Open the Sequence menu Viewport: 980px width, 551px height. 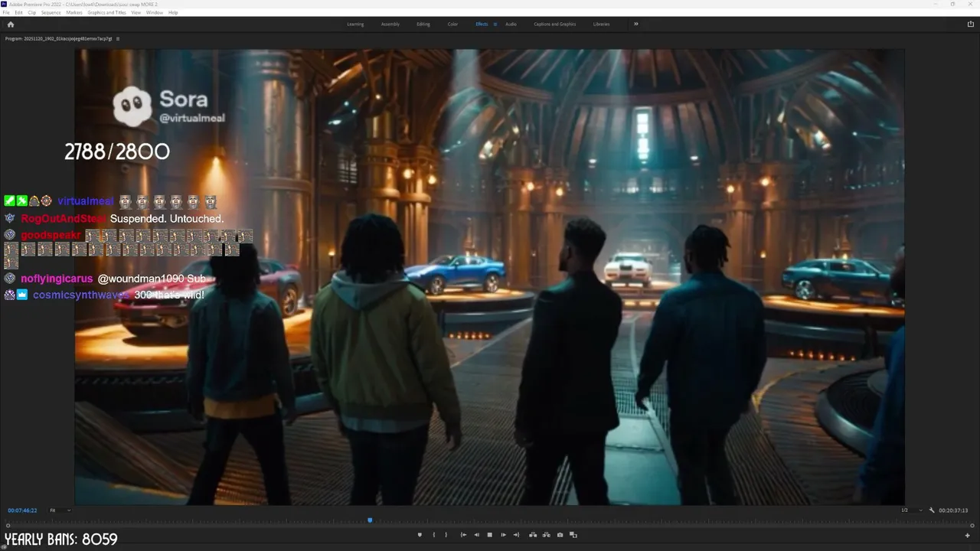(51, 12)
